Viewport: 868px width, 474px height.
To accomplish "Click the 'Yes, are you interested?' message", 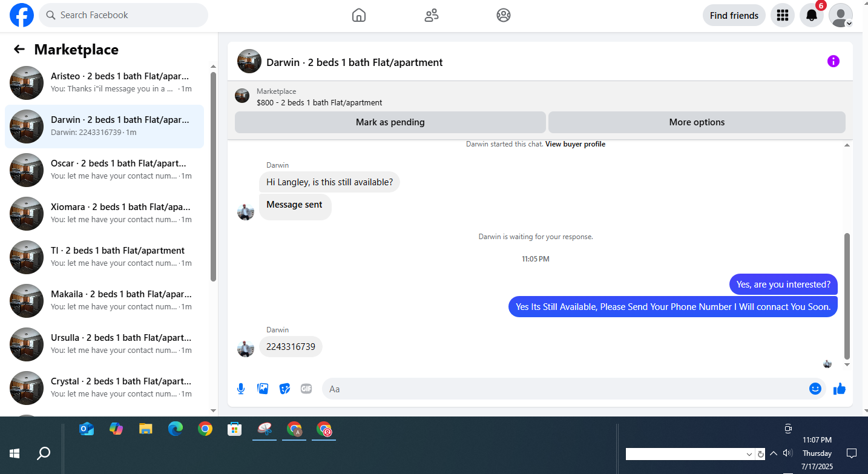I will 784,284.
